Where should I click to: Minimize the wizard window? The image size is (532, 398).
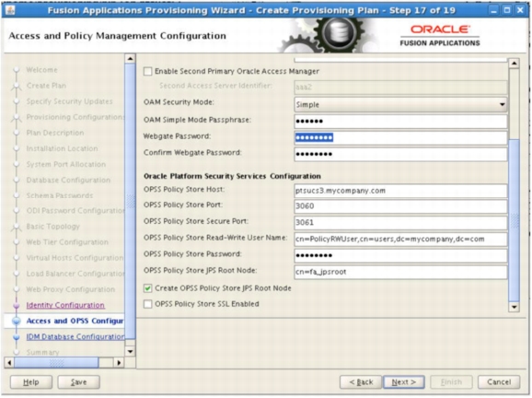point(494,10)
